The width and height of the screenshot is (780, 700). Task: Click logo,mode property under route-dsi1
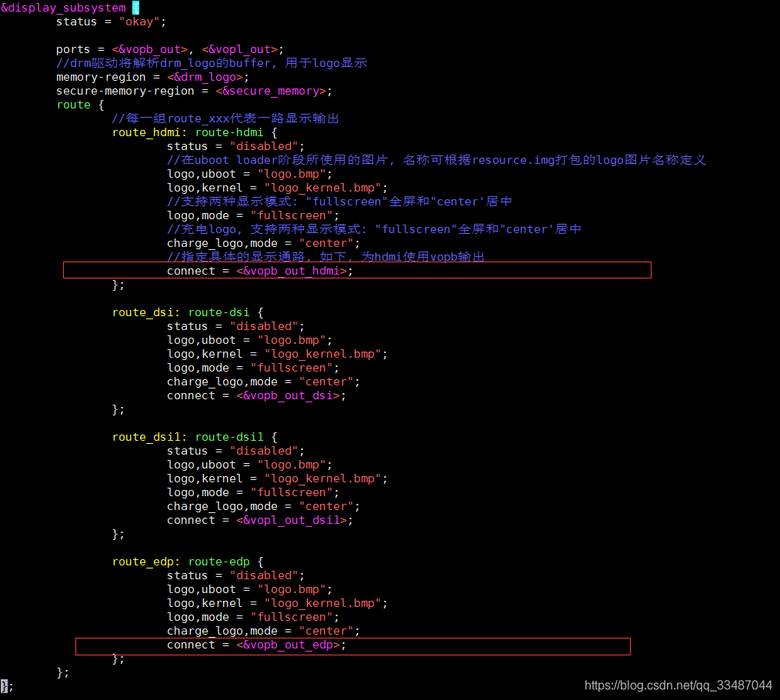click(198, 492)
